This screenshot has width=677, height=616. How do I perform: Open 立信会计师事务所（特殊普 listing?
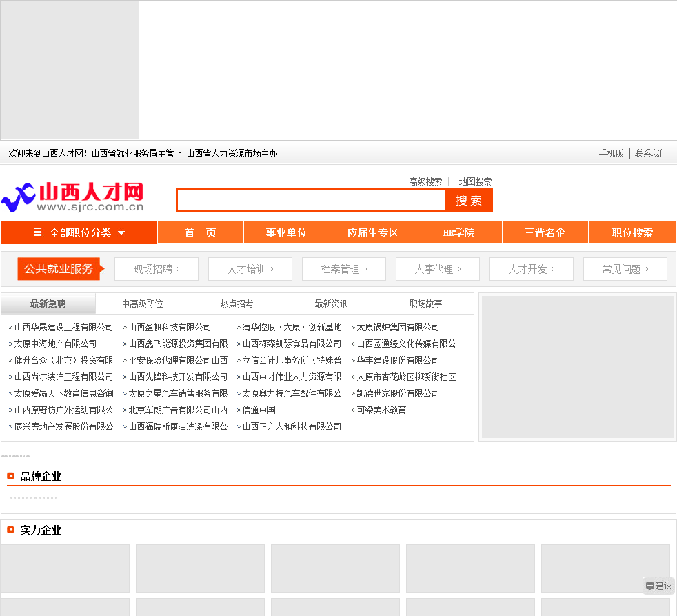pos(292,360)
